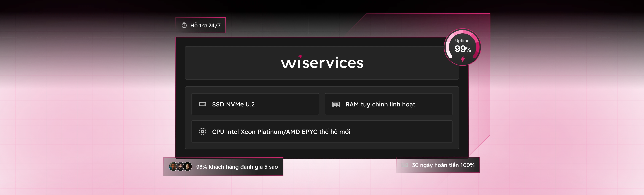Click the stopwatch icon beside Hỗ trợ 24/7
The height and width of the screenshot is (195, 644).
[x=184, y=25]
